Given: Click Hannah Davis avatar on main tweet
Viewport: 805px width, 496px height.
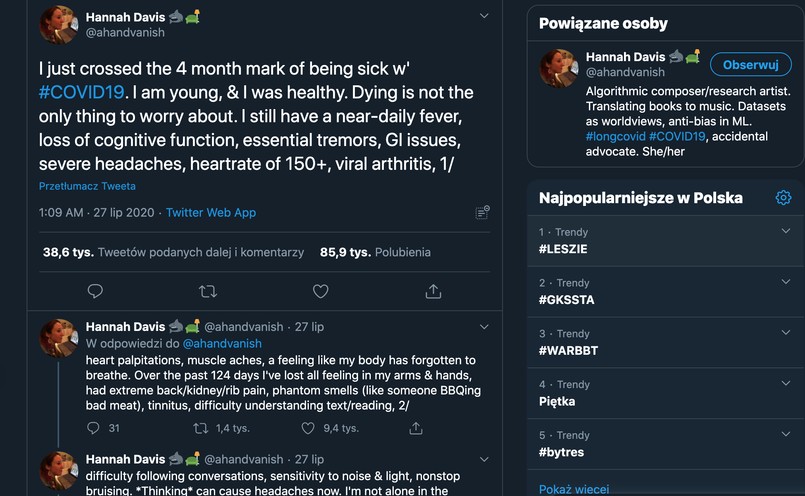Looking at the screenshot, I should tap(58, 25).
